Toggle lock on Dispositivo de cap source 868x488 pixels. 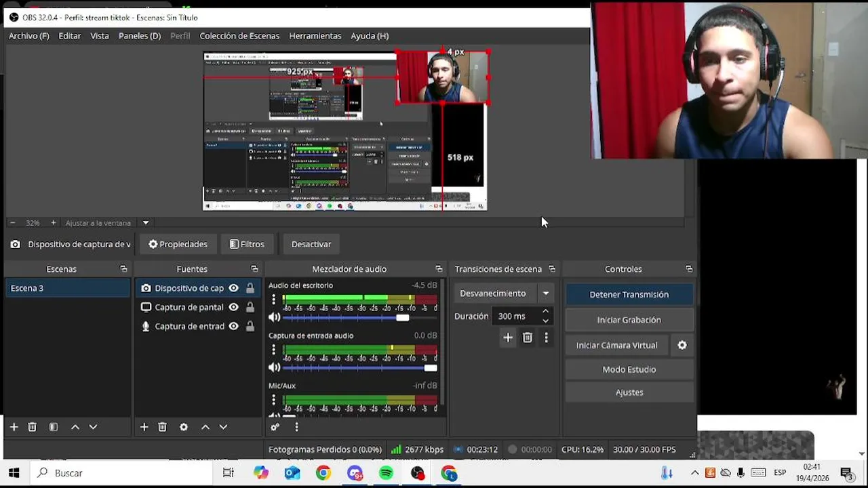tap(250, 288)
